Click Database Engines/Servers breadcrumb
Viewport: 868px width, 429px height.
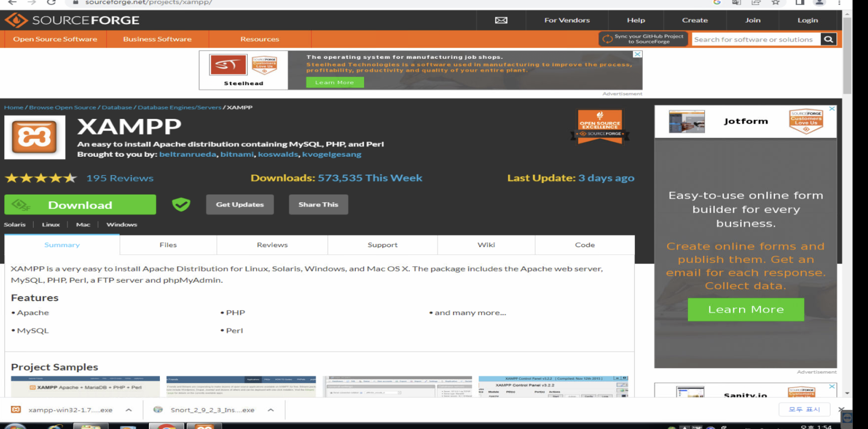tap(179, 107)
